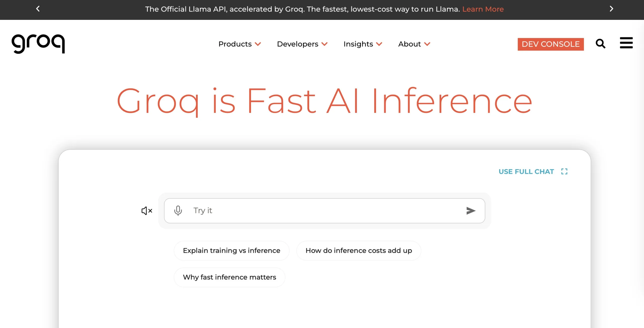Send message with arrow icon
Screen dimensions: 644x328
[471, 211]
